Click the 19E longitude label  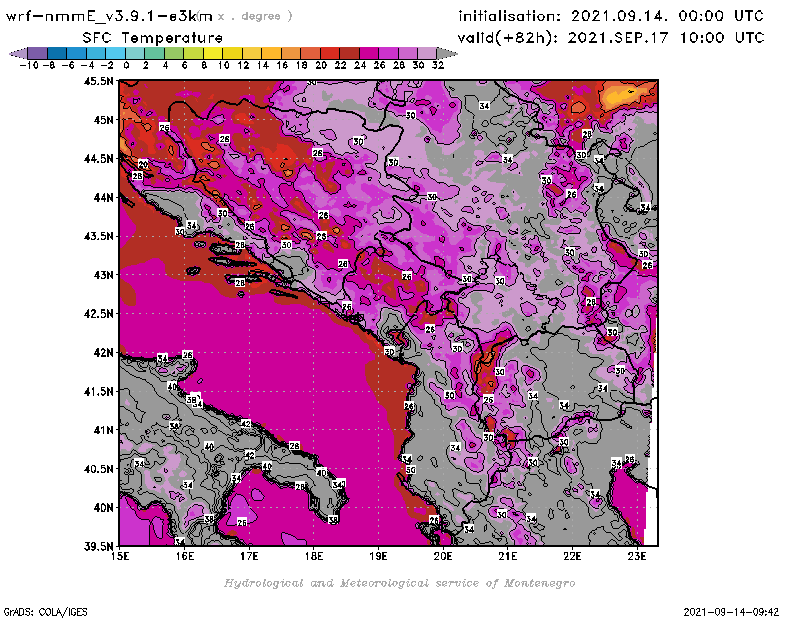pyautogui.click(x=379, y=556)
